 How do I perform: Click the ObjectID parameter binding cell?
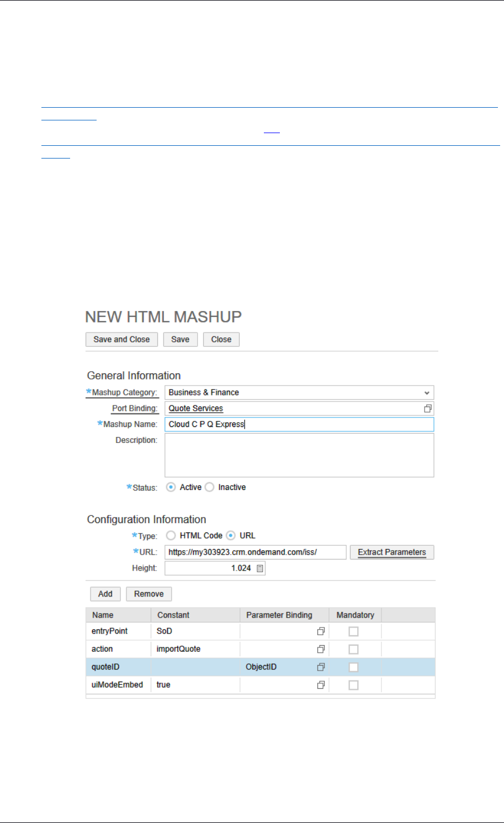(x=284, y=667)
